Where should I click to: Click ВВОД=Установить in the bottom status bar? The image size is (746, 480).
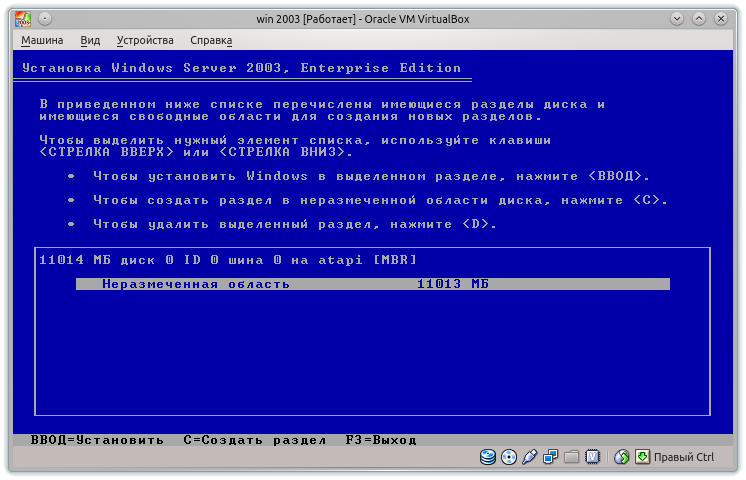tap(97, 440)
